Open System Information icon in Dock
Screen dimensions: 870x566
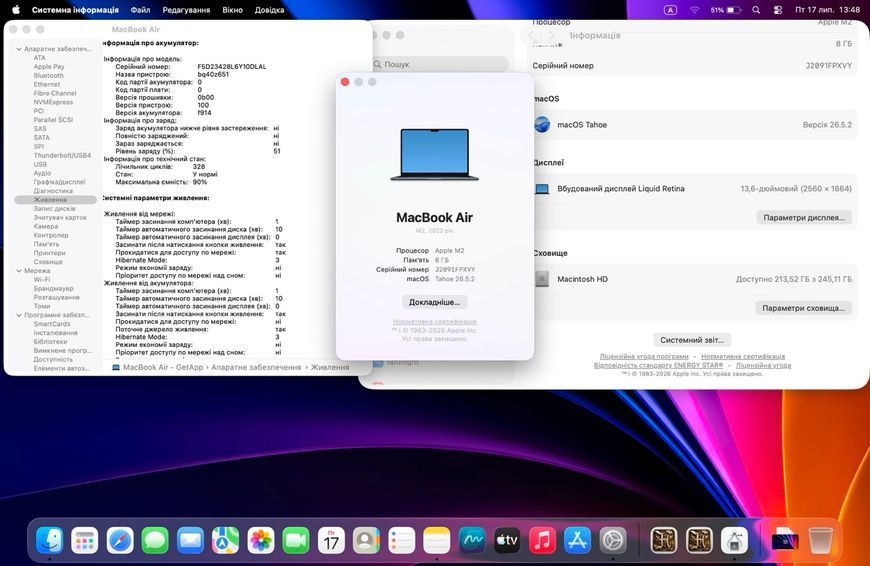click(x=734, y=539)
